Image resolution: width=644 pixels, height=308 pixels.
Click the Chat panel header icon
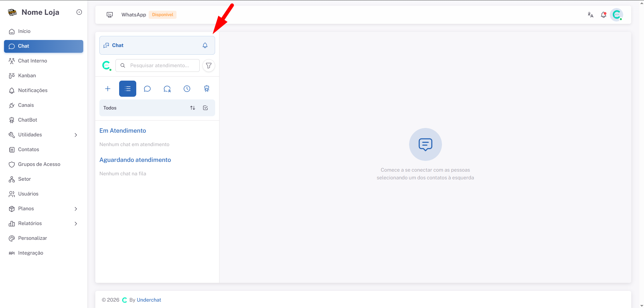pos(106,45)
